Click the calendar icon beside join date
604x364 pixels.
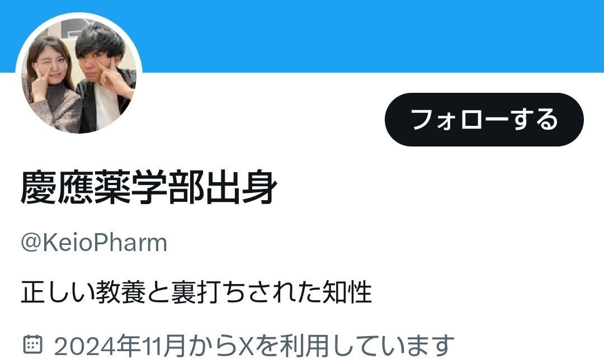[x=33, y=344]
